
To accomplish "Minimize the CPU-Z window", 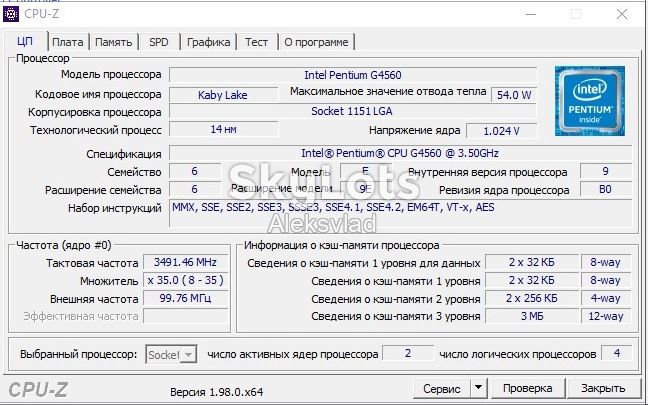I will pos(531,14).
